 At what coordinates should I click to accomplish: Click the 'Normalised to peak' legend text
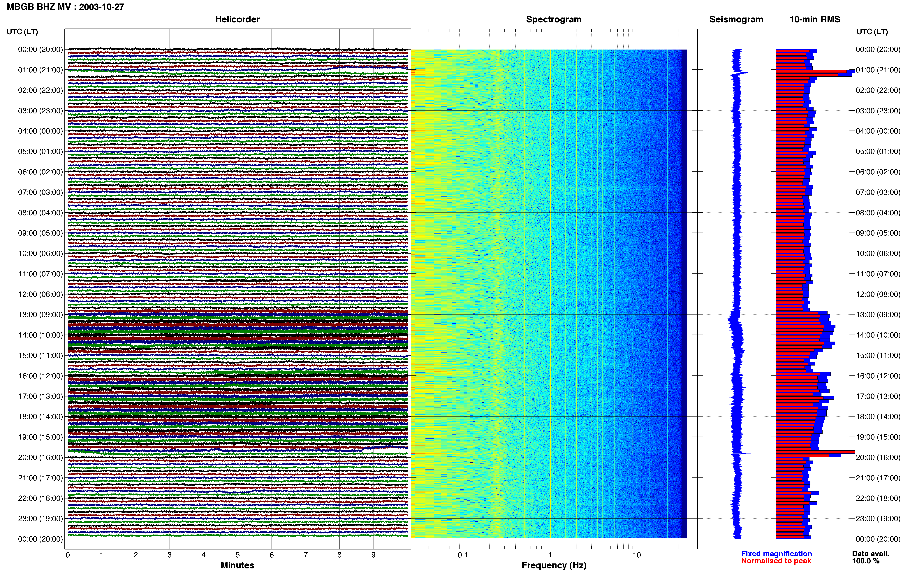(x=776, y=561)
